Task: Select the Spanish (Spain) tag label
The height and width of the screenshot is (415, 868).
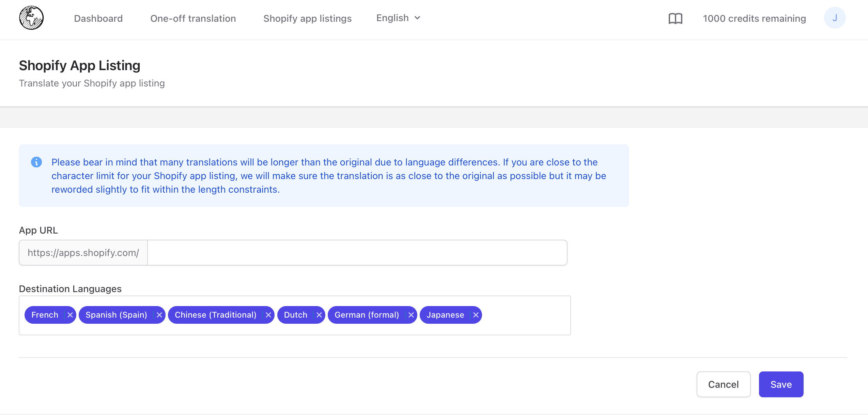Action: tap(117, 315)
